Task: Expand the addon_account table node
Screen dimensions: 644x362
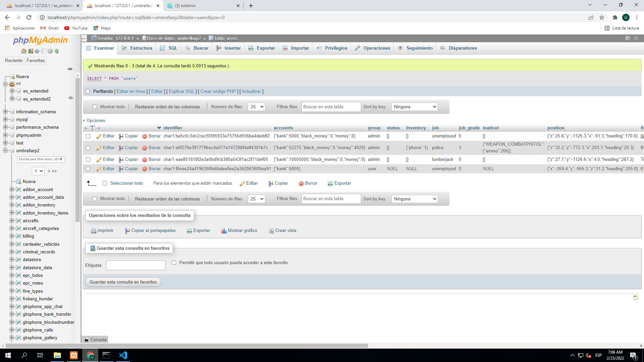Action: pos(11,189)
